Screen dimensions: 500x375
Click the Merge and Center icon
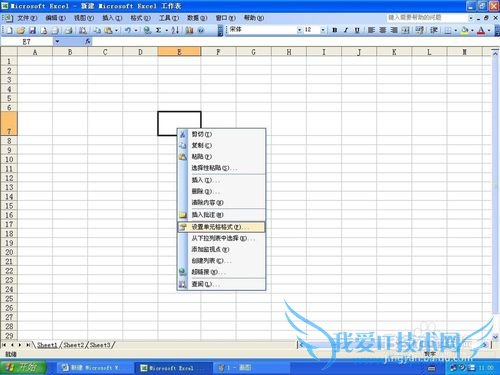pos(405,30)
